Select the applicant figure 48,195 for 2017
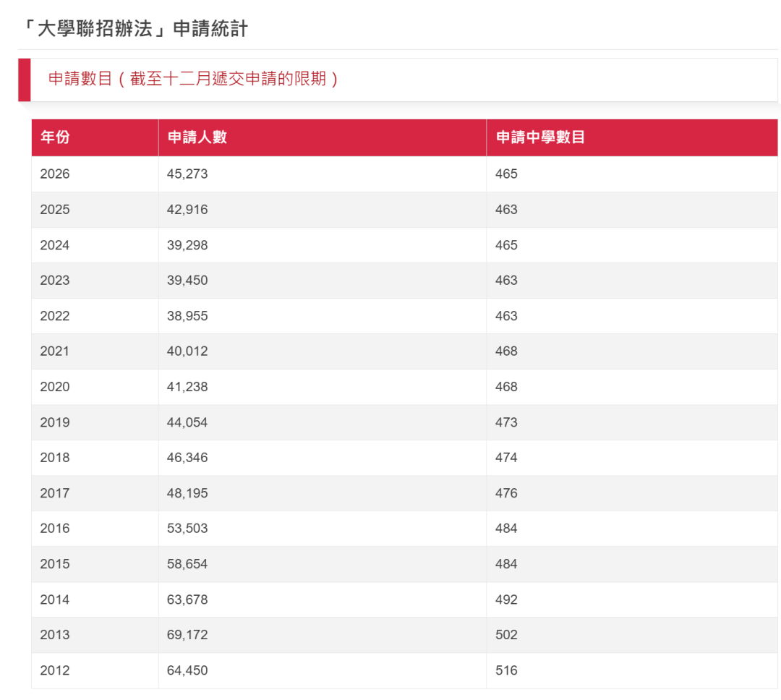The image size is (781, 700). pyautogui.click(x=187, y=493)
